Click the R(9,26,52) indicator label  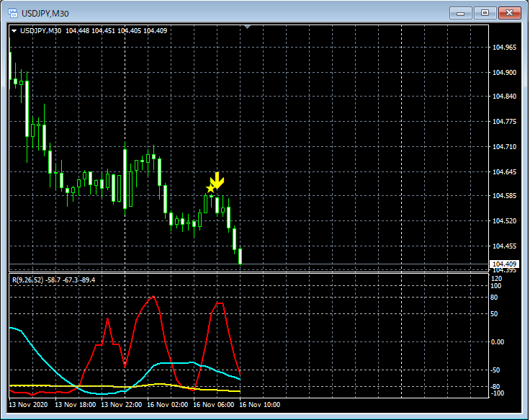pos(27,280)
